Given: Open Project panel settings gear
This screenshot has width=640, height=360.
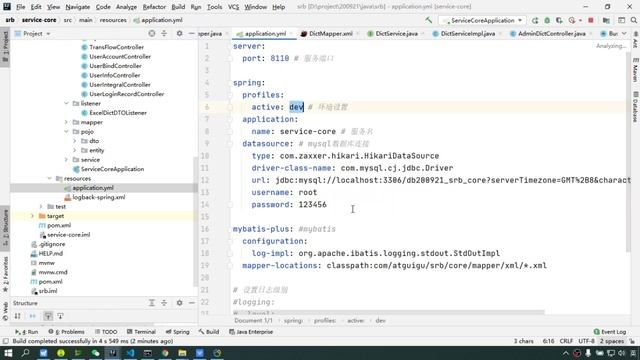Looking at the screenshot, I should coord(179,33).
